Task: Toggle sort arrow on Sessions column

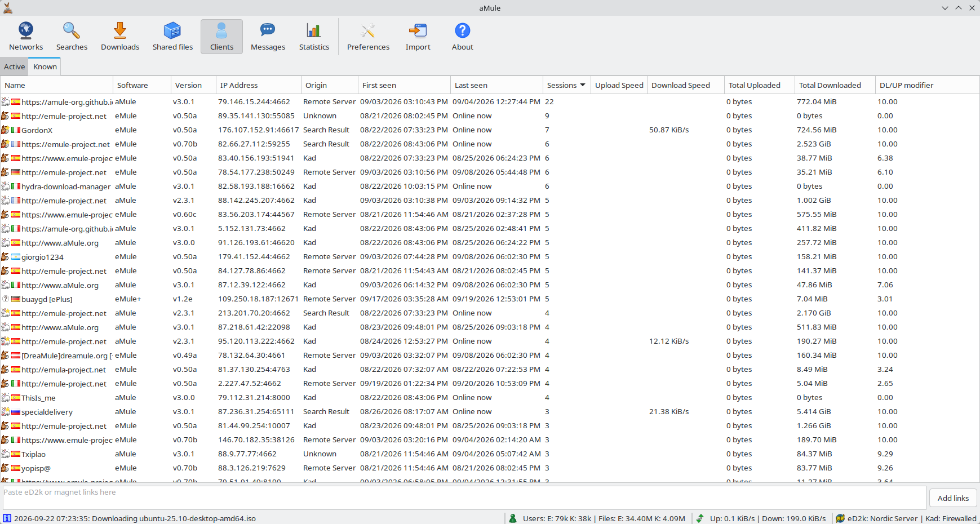Action: (x=583, y=85)
